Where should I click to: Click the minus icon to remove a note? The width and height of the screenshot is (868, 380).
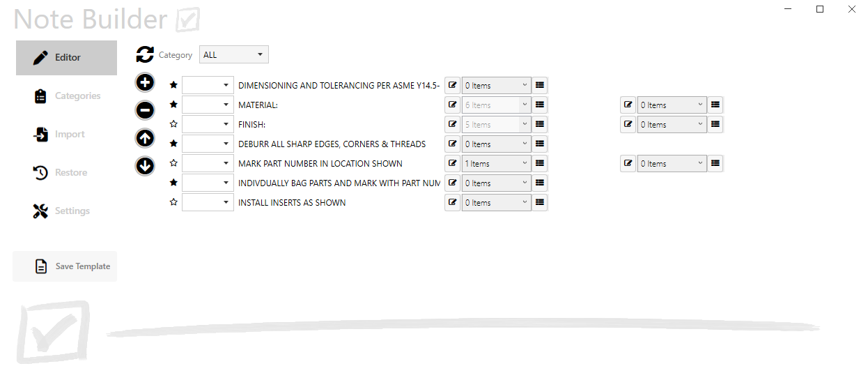[x=145, y=110]
